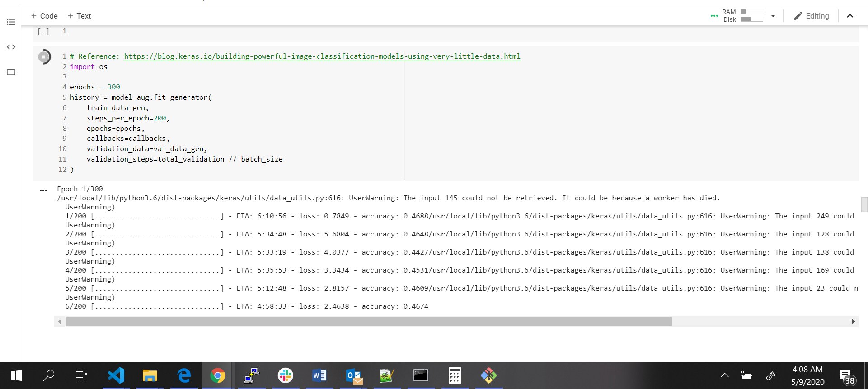The width and height of the screenshot is (868, 389).
Task: Stop the running cell execution
Action: click(44, 57)
